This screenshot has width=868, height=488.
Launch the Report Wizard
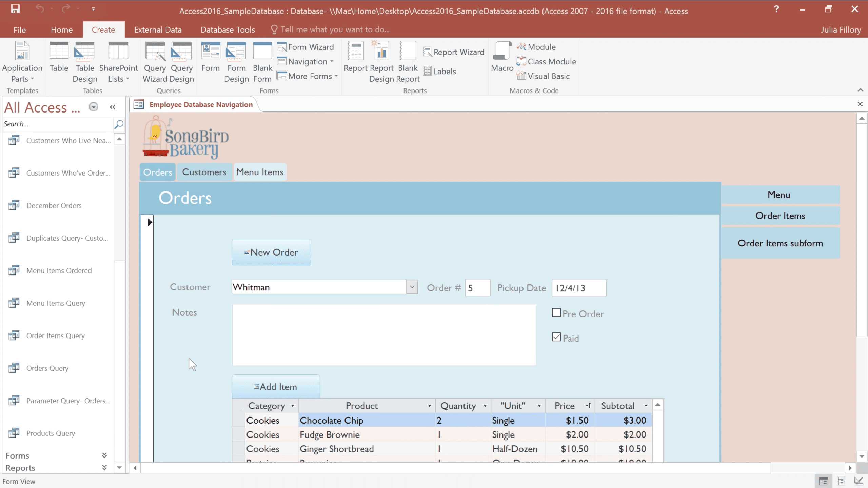click(454, 52)
